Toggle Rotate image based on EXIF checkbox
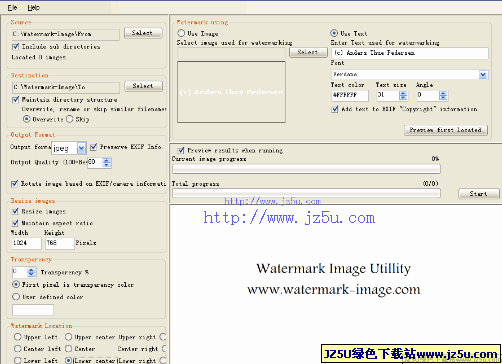 [x=14, y=184]
